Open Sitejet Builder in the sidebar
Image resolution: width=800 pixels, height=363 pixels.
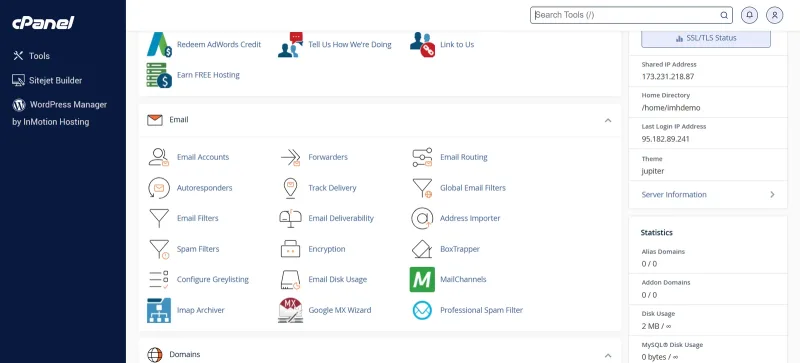coord(47,80)
